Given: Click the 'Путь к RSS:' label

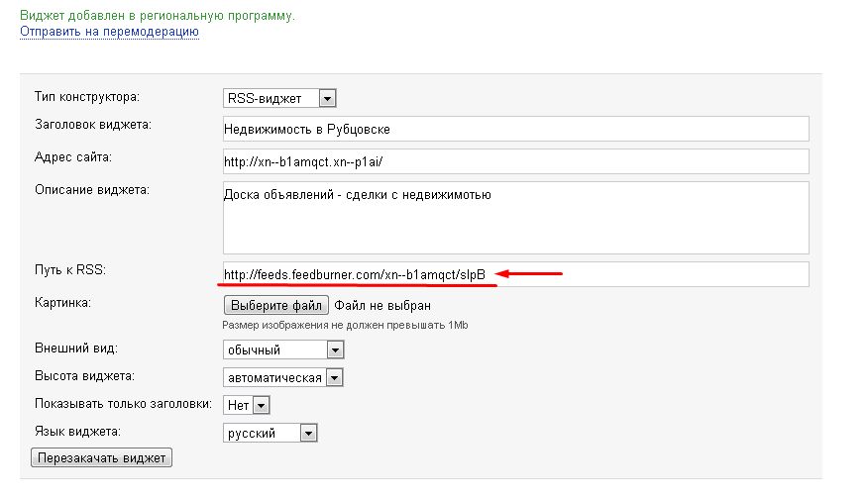Looking at the screenshot, I should click(70, 270).
